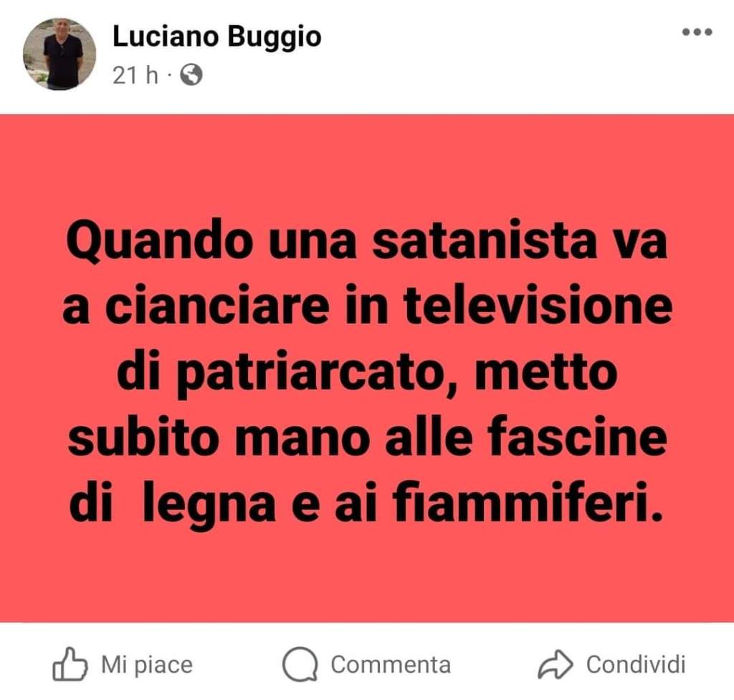Open the post via the 21 h timestamp
The image size is (734, 700).
coord(135,75)
